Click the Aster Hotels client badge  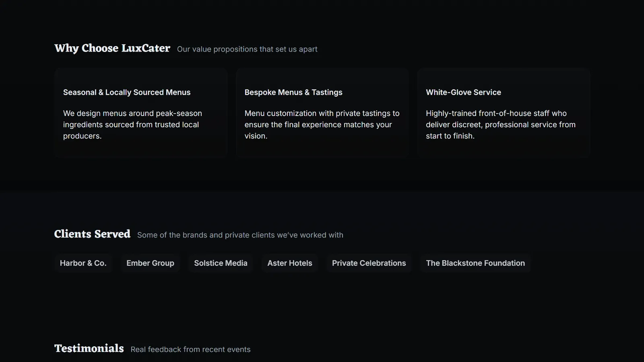(x=290, y=263)
